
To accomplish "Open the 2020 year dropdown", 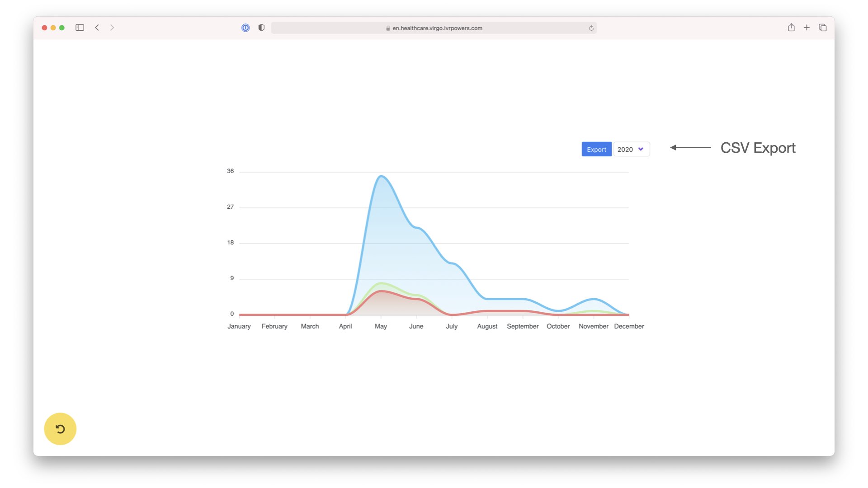I will (631, 149).
